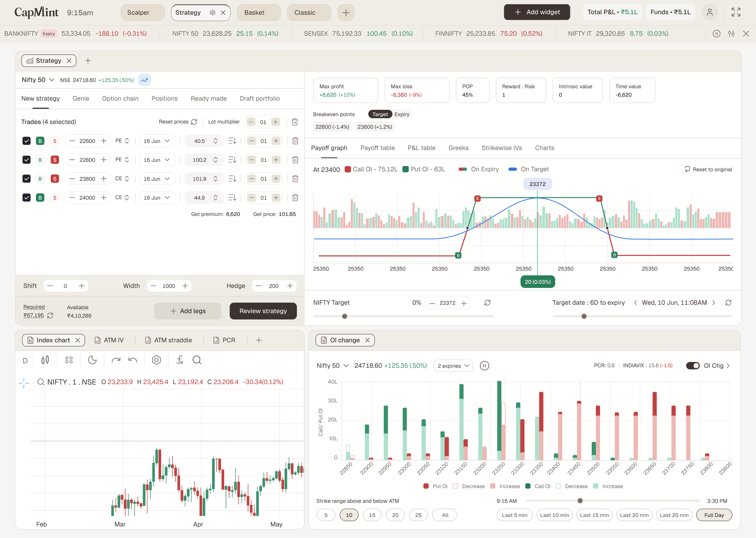
Task: Click the user profile icon
Action: pyautogui.click(x=710, y=13)
